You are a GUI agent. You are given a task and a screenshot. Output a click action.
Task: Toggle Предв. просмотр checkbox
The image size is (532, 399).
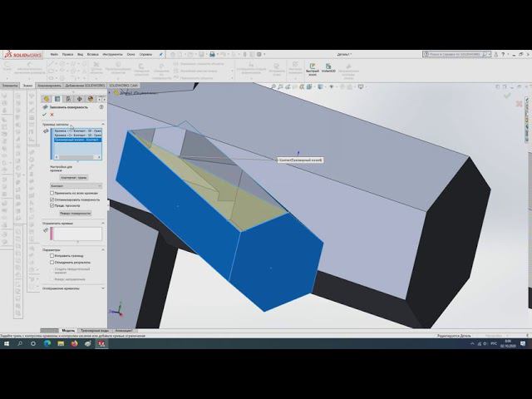coord(52,205)
